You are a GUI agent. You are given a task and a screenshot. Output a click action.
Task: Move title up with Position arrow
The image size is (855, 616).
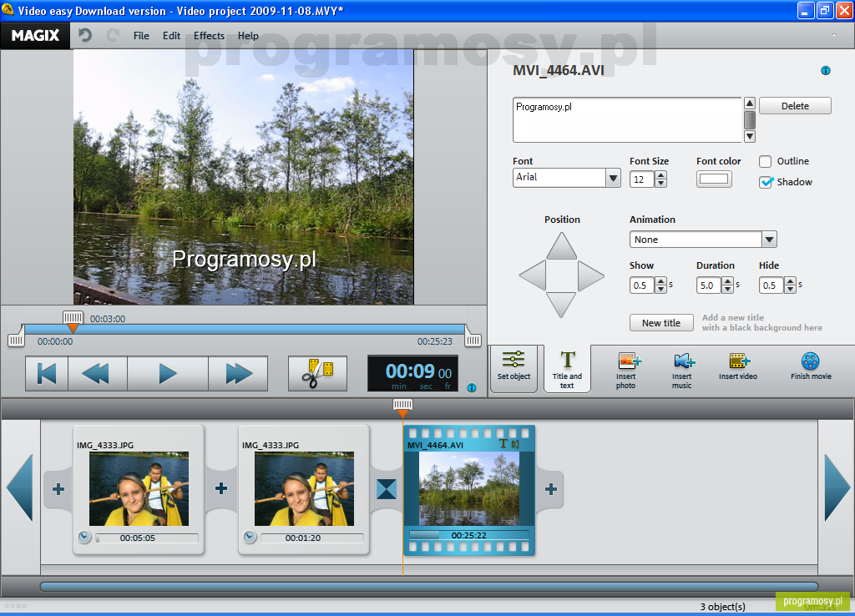pyautogui.click(x=562, y=247)
